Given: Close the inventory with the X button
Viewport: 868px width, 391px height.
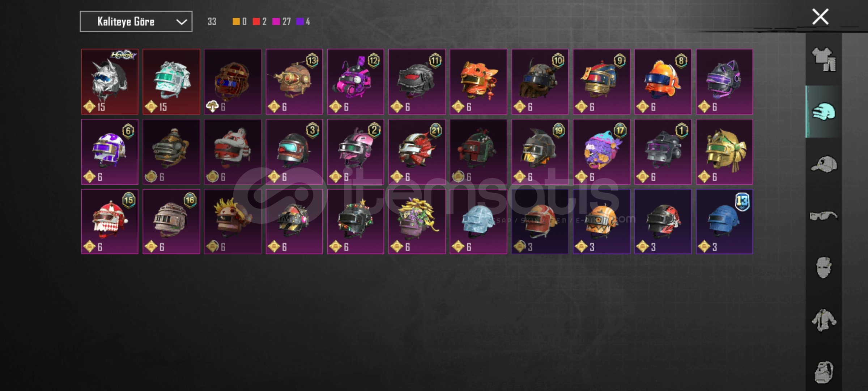Looking at the screenshot, I should pos(820,17).
